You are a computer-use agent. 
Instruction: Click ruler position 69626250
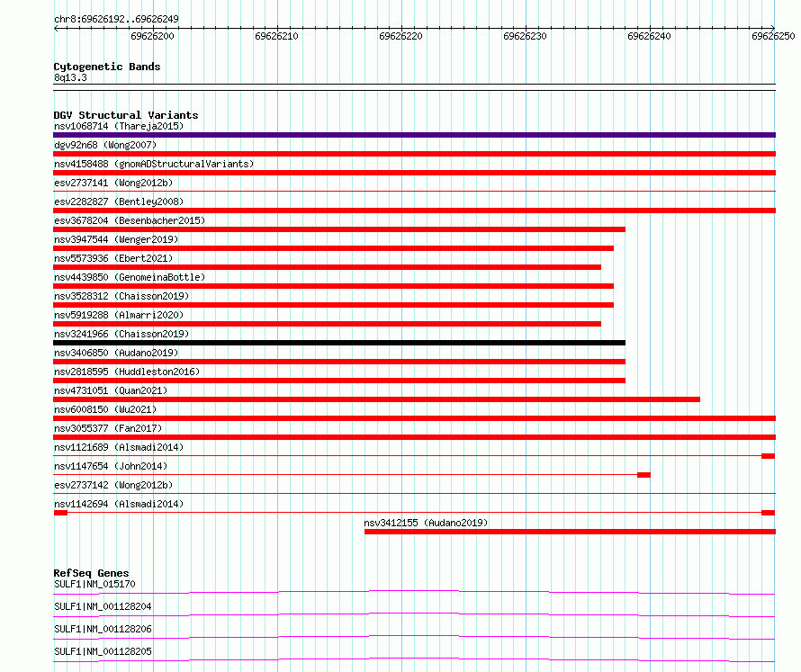click(x=773, y=36)
